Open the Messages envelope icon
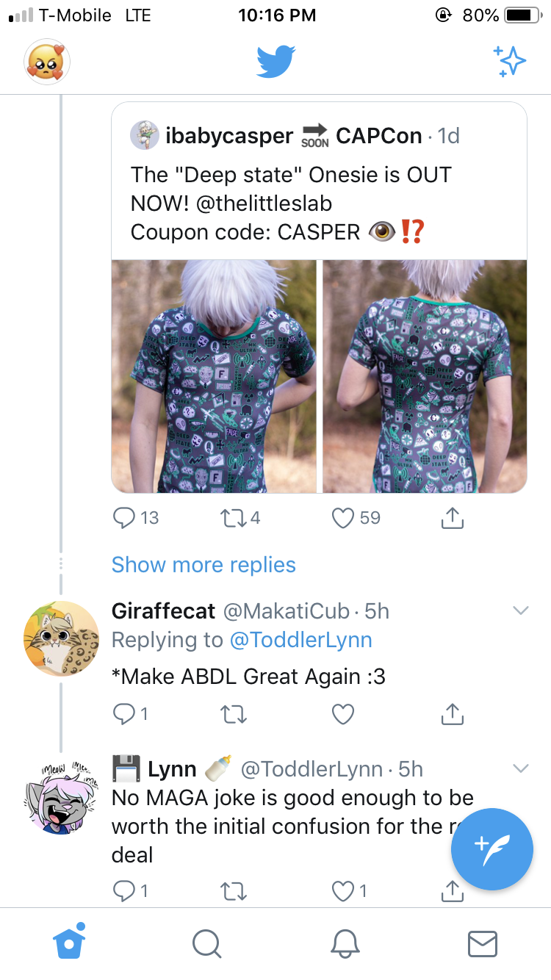This screenshot has width=551, height=980. pyautogui.click(x=483, y=943)
